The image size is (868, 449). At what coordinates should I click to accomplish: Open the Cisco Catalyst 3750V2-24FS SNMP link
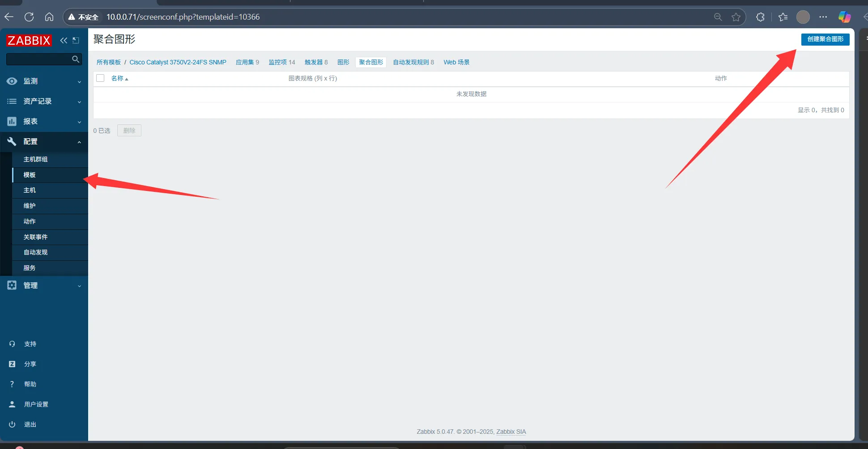pyautogui.click(x=178, y=62)
